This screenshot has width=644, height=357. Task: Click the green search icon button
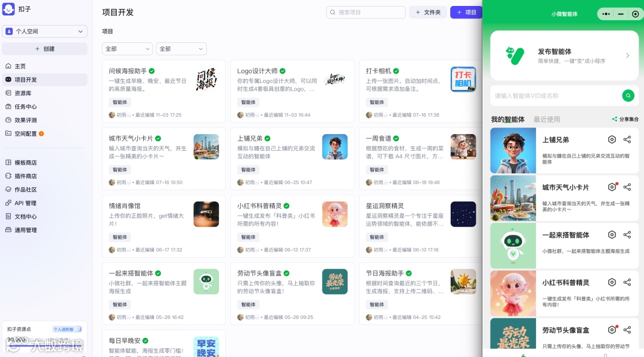click(628, 95)
